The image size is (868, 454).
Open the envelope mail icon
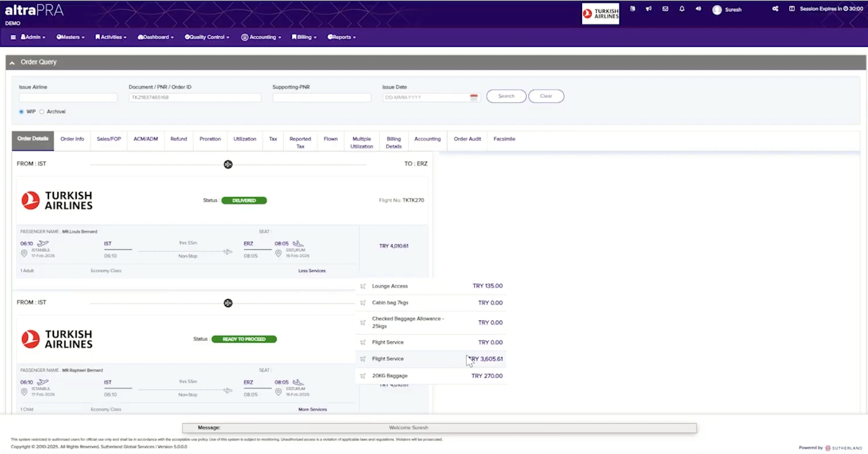point(665,9)
